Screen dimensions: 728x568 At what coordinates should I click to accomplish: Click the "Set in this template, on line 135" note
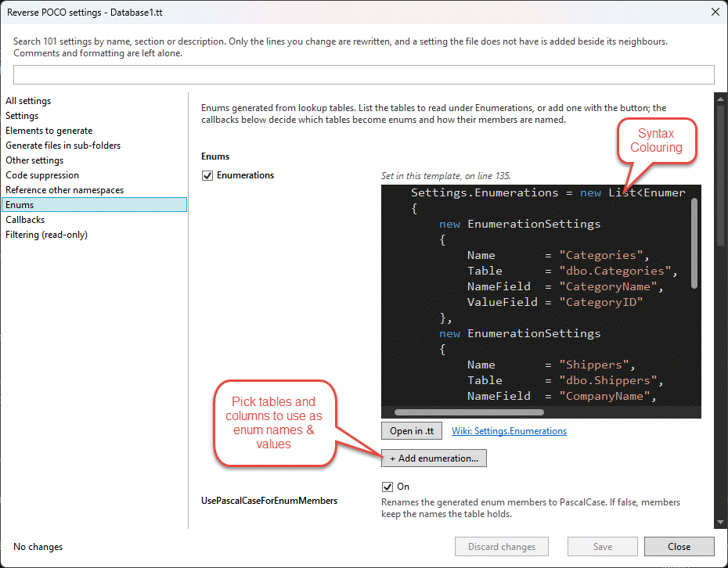(x=445, y=176)
